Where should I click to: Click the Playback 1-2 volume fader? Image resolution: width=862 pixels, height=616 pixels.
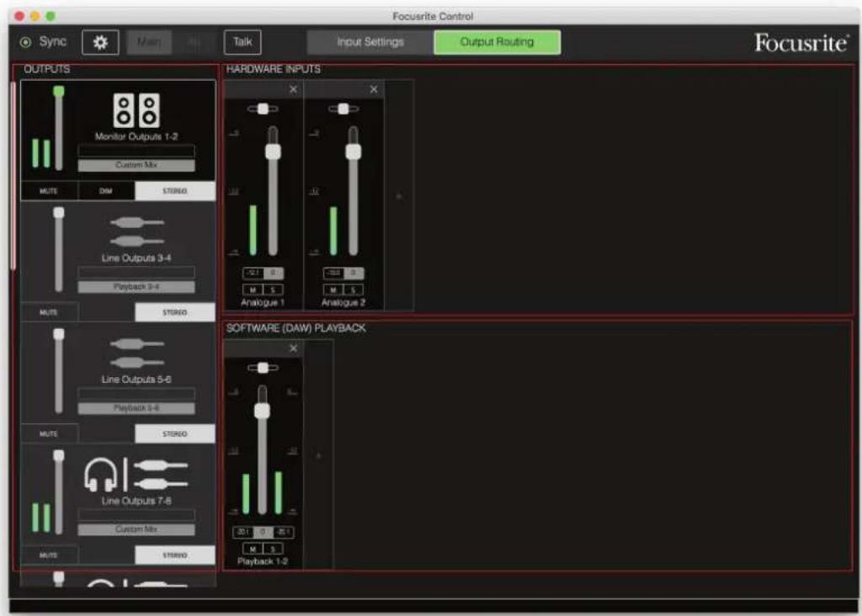(x=263, y=411)
